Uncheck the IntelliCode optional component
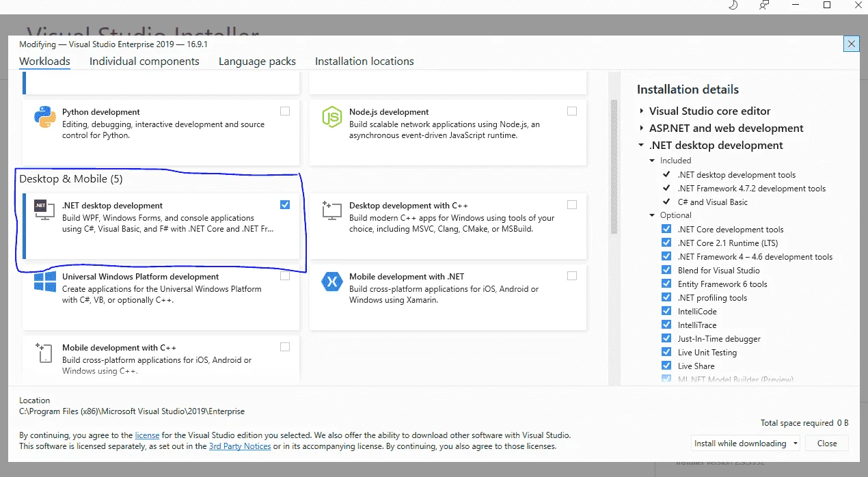Screen dimensions: 868x477 pos(666,312)
